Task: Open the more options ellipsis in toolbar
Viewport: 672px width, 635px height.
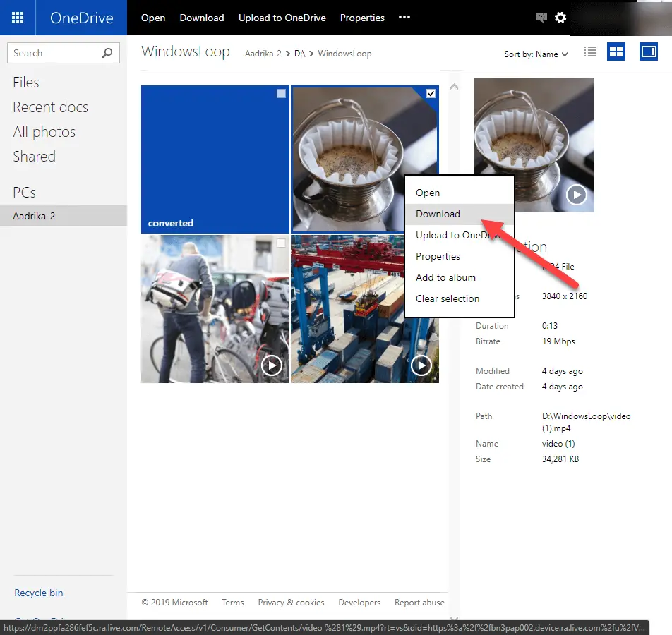Action: tap(404, 17)
